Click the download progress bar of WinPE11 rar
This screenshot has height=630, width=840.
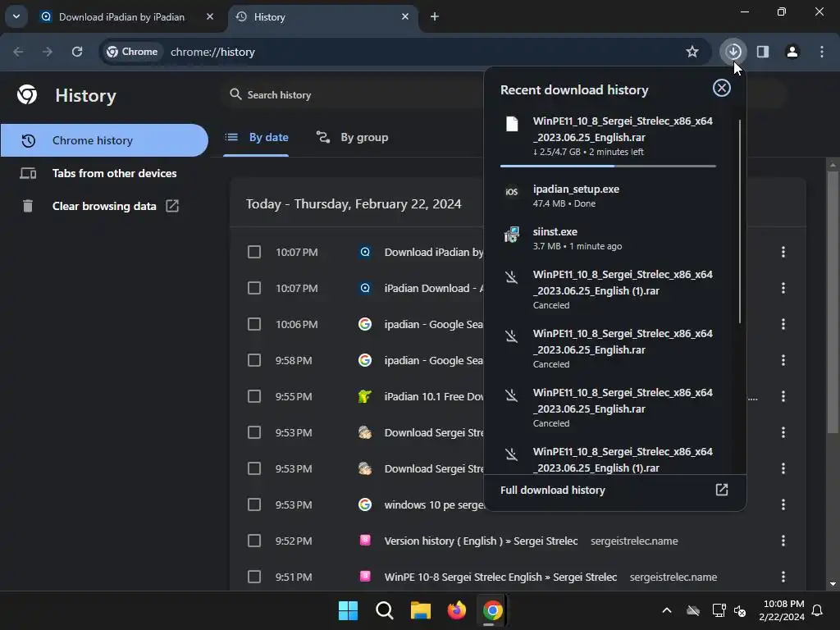[x=608, y=166]
